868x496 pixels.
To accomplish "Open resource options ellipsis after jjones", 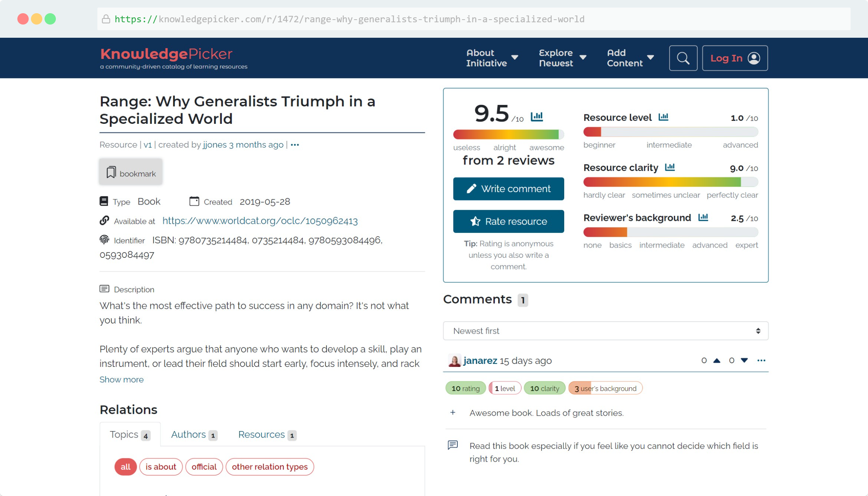I will click(x=295, y=145).
